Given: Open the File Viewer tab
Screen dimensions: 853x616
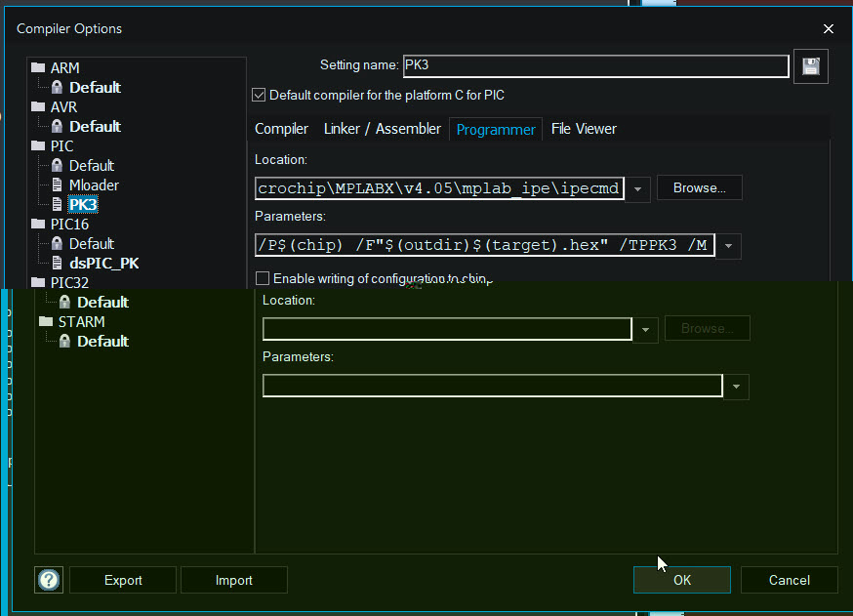Looking at the screenshot, I should point(584,129).
